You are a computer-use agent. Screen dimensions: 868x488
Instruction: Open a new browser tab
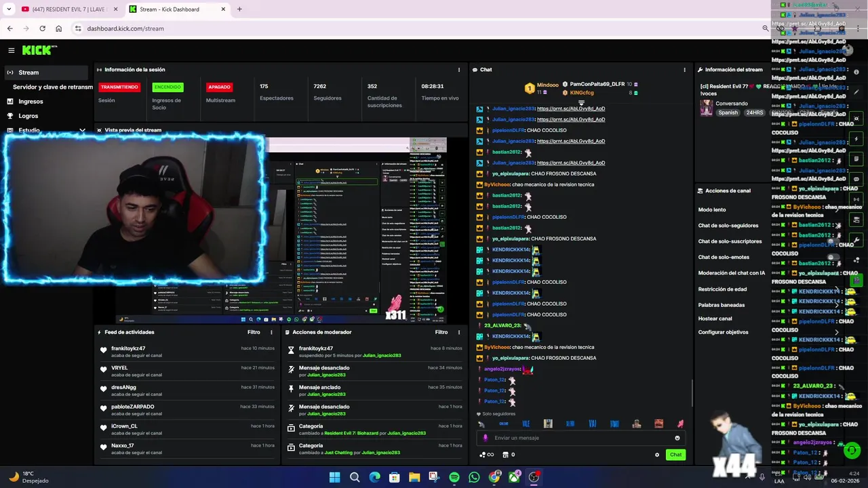pyautogui.click(x=239, y=9)
